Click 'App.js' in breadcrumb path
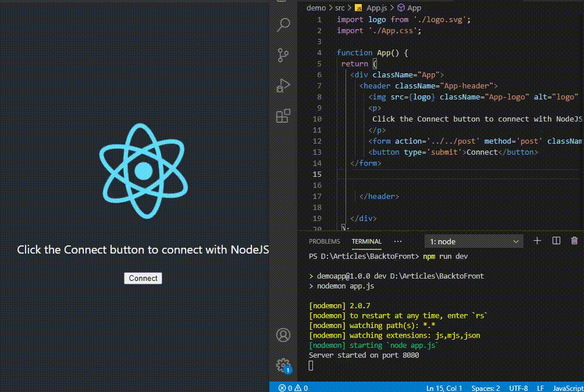This screenshot has width=584, height=392. (376, 8)
